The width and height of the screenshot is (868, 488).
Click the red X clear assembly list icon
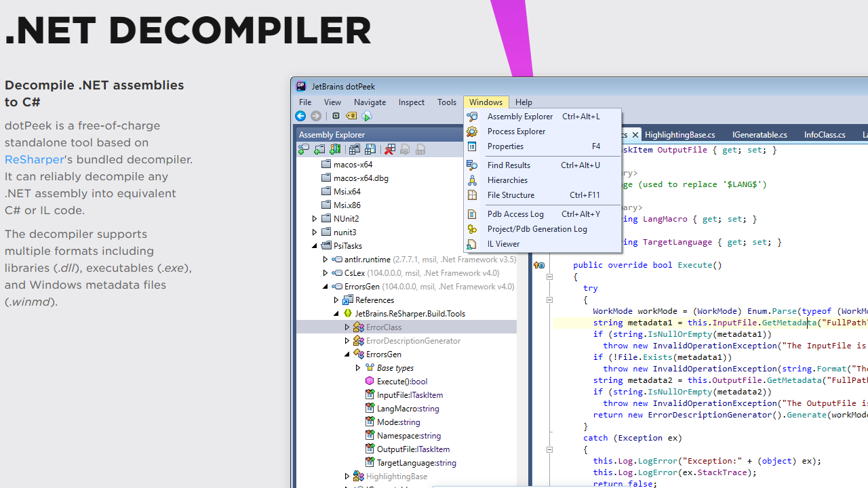(389, 150)
